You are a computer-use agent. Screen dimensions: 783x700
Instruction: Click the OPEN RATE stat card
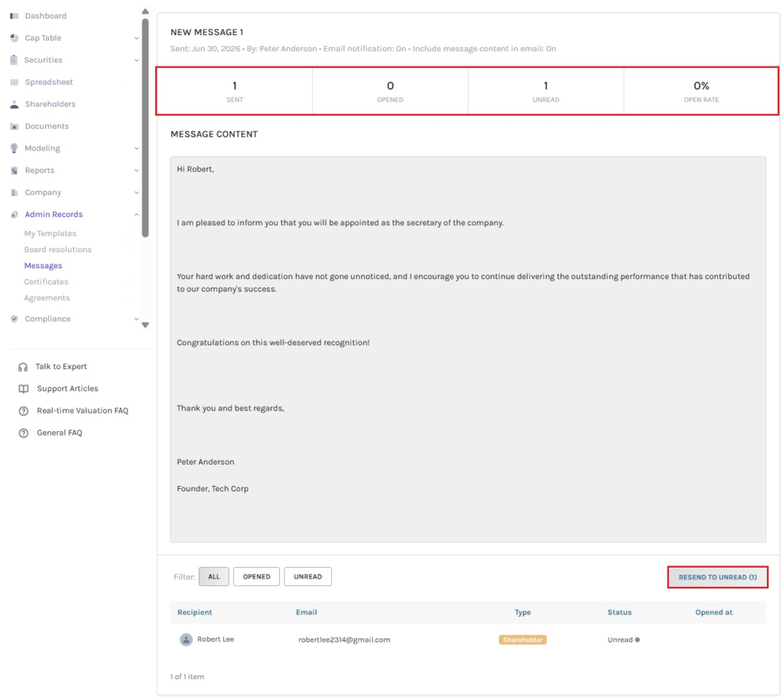[701, 91]
